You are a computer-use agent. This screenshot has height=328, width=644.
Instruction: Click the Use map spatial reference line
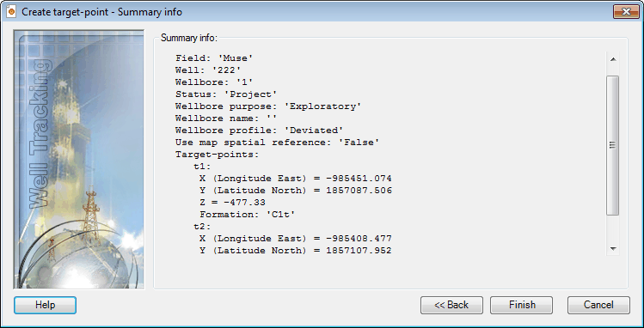[277, 143]
